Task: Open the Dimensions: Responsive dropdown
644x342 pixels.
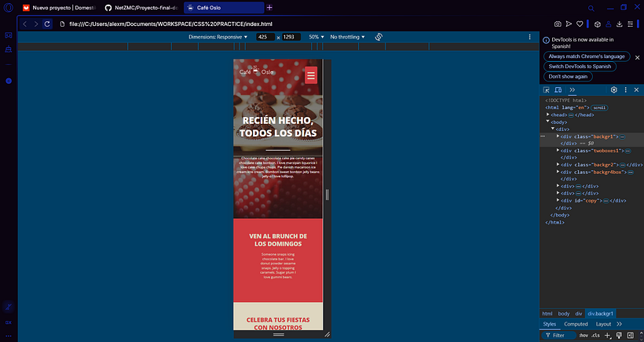Action: (218, 37)
